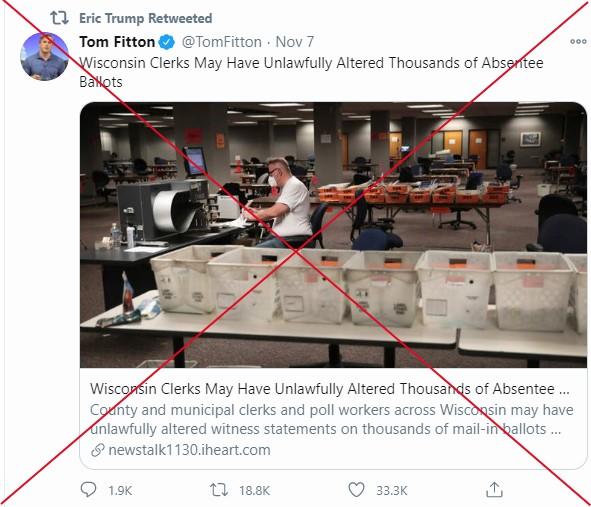
Task: Like the tweet with heart icon
Action: (x=356, y=490)
